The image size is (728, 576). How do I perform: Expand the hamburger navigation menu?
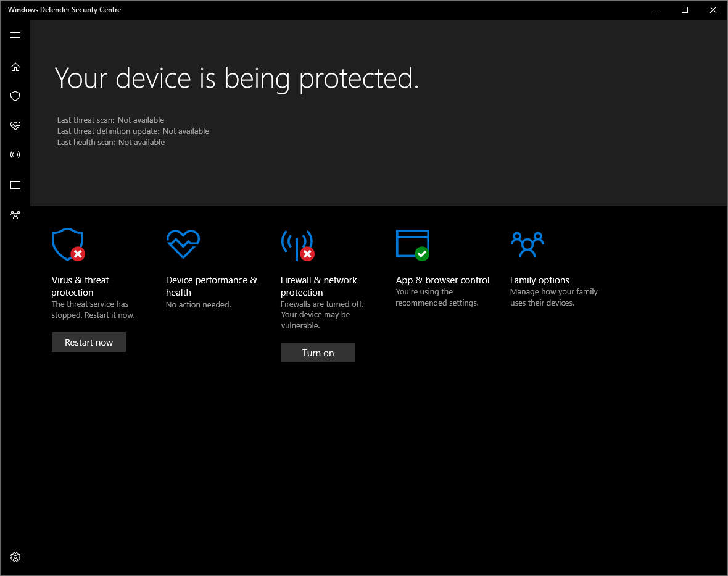pyautogui.click(x=15, y=35)
